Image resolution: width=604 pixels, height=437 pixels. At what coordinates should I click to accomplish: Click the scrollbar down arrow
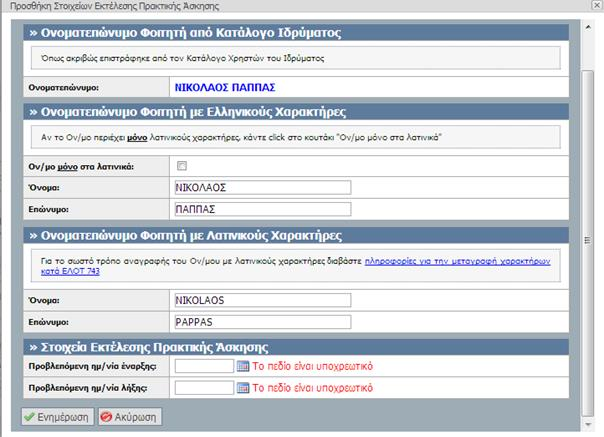point(588,424)
